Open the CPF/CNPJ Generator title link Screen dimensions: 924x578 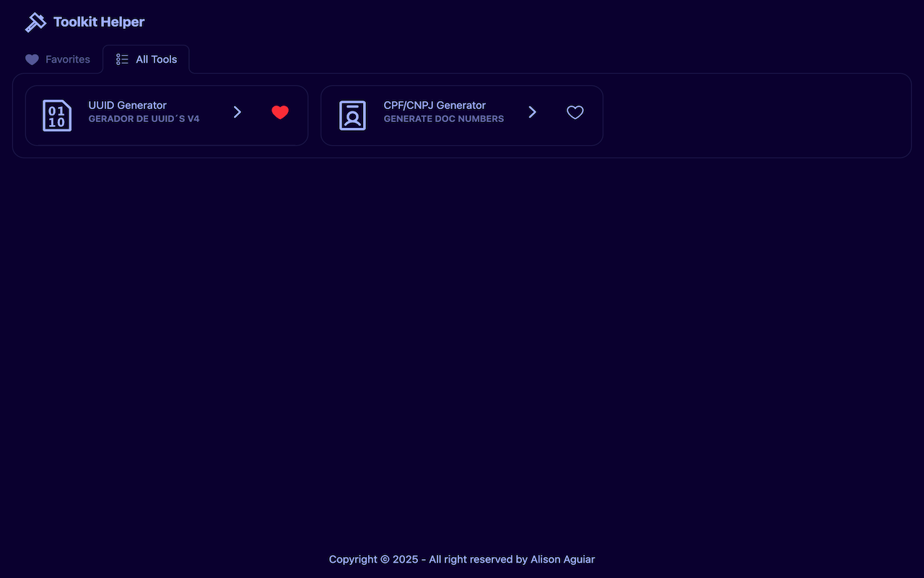(x=435, y=105)
